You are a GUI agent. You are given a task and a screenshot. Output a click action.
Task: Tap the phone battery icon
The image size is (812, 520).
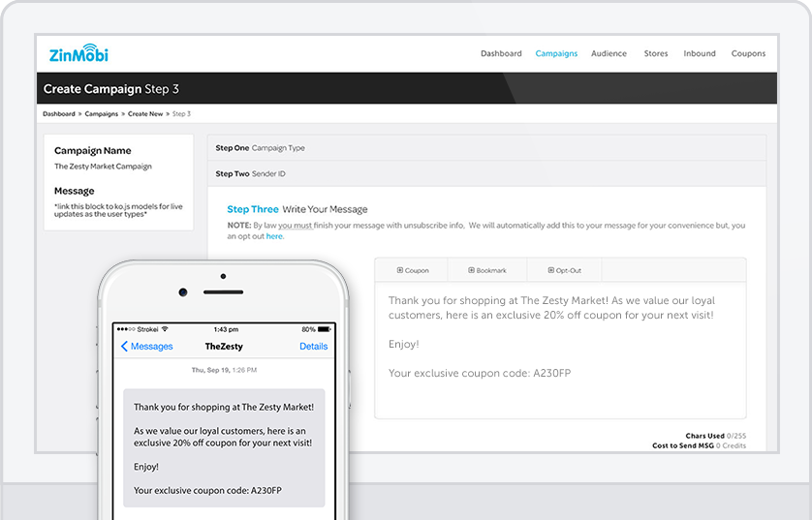(325, 329)
